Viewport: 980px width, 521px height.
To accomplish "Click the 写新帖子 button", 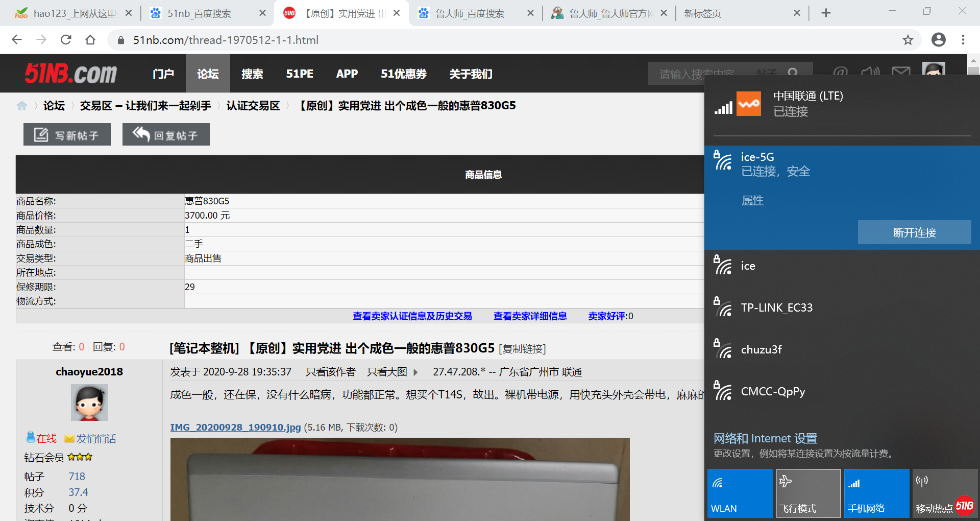I will (x=67, y=135).
